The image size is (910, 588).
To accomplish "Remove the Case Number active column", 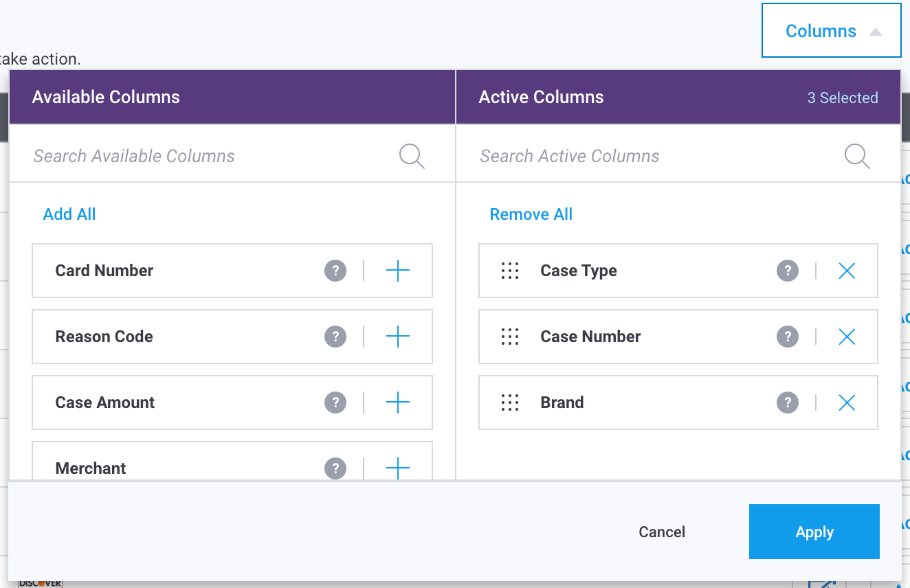I will 847,337.
